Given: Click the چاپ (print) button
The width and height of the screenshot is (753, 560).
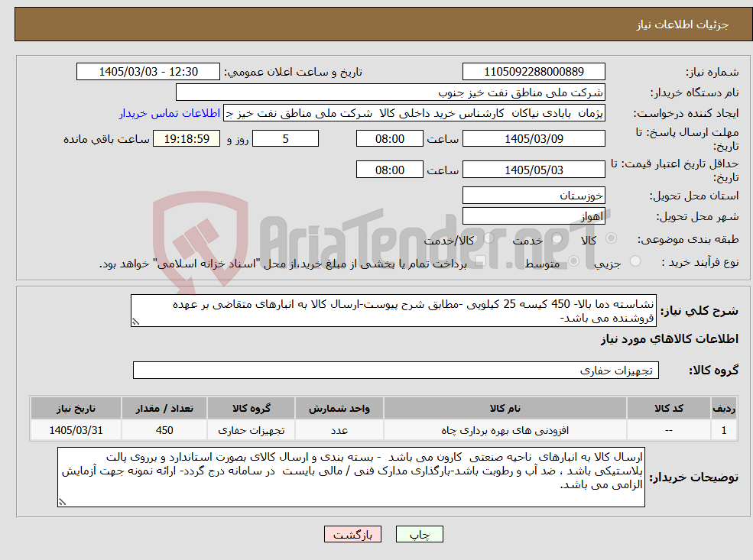Looking at the screenshot, I should coord(419,534).
